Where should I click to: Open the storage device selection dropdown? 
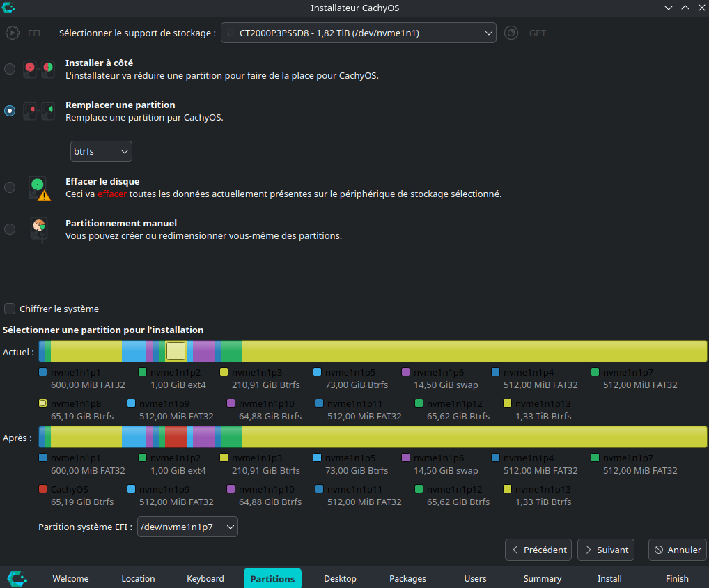358,33
